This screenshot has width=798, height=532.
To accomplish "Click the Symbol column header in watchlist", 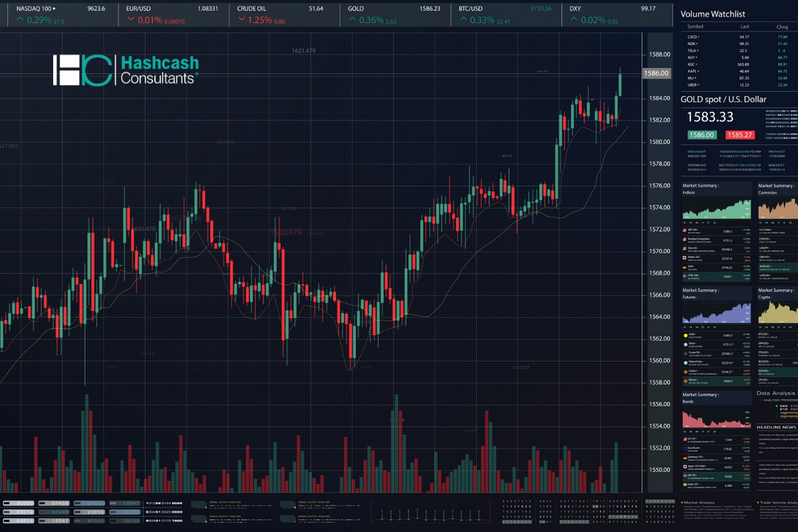I will tap(696, 27).
